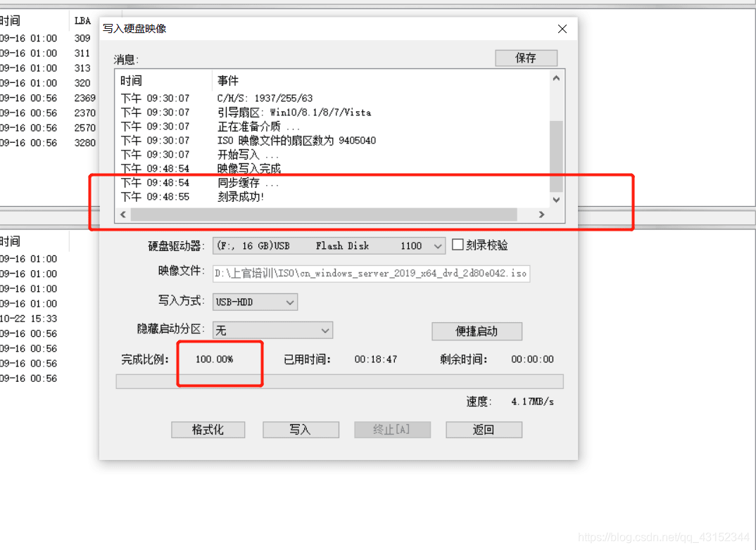756x550 pixels.
Task: Select the log row 同步缓存 ...
Action: tap(333, 183)
